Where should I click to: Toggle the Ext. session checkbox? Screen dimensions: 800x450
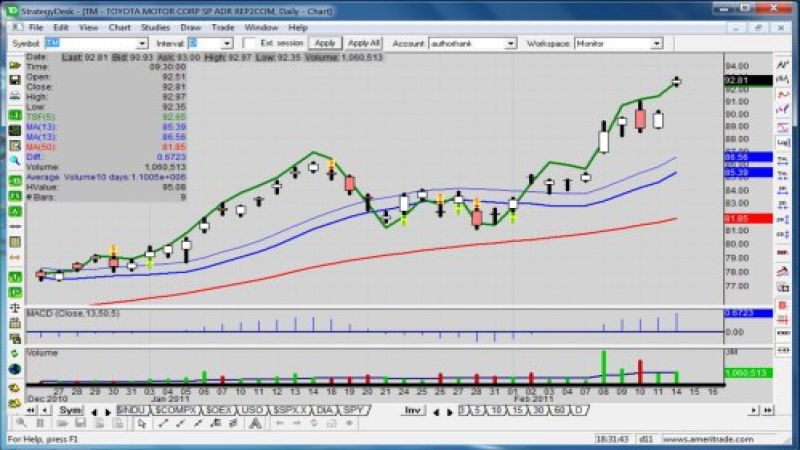pos(250,44)
